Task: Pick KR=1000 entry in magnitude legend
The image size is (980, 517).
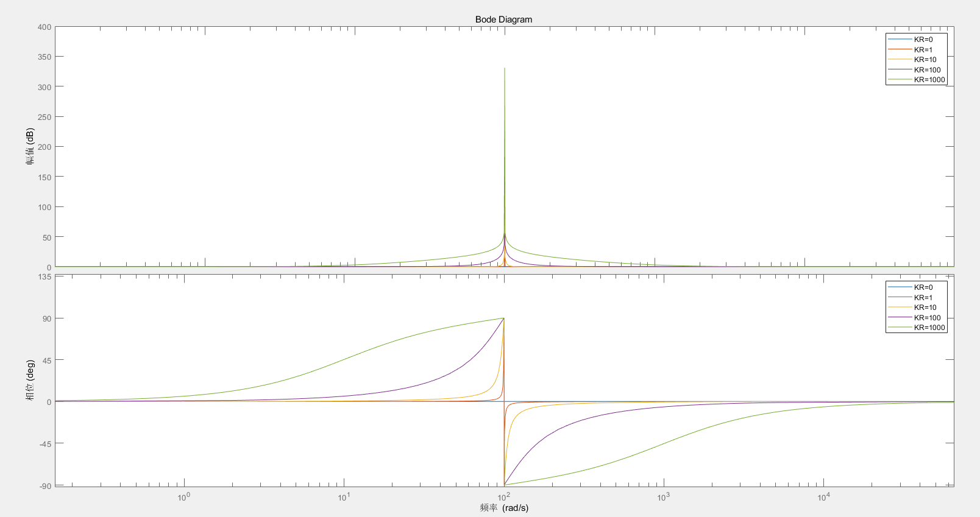Action: pyautogui.click(x=929, y=80)
